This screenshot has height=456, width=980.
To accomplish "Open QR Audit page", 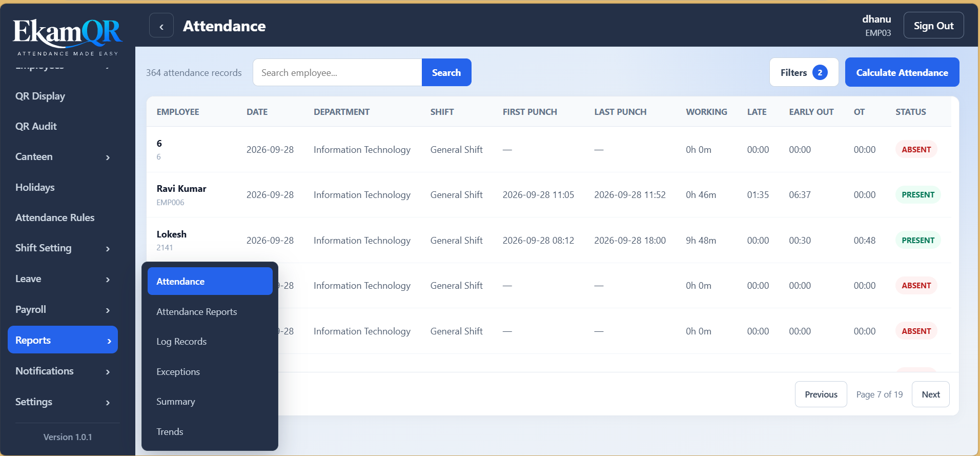I will point(36,126).
